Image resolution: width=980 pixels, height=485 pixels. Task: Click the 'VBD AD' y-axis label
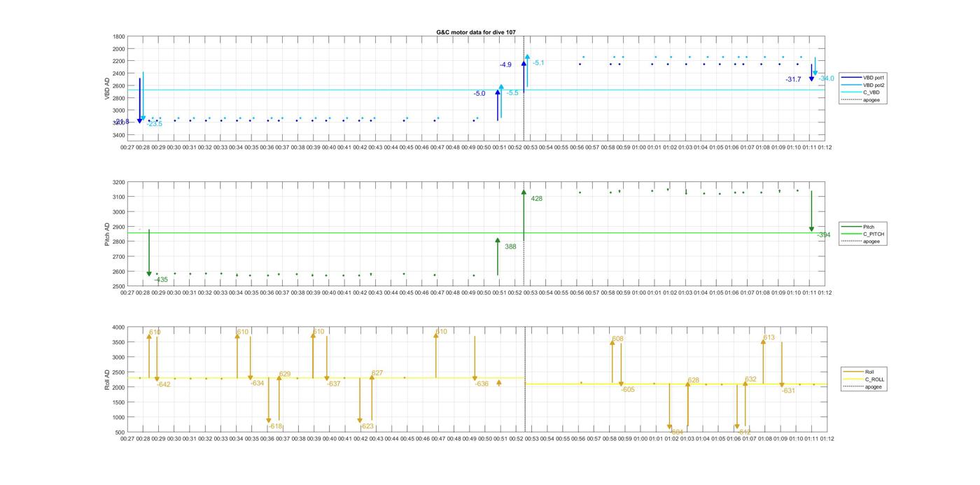[107, 88]
